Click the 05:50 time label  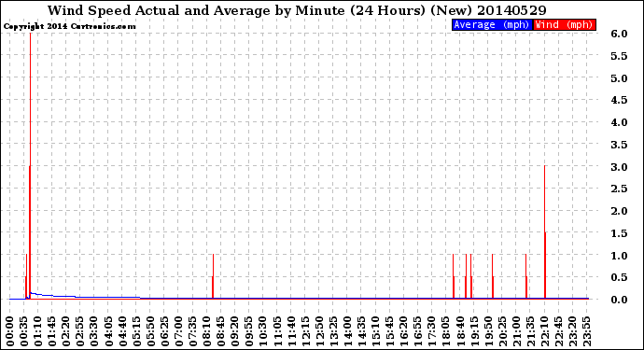point(150,331)
